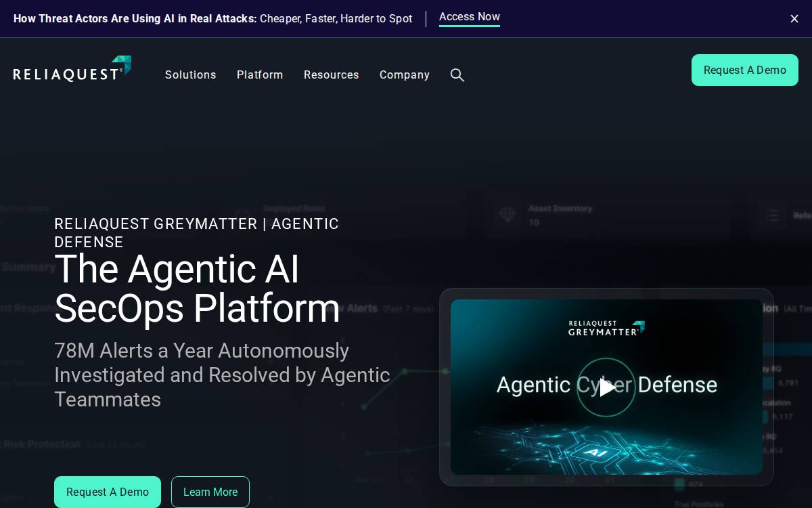Open the Solutions menu
The width and height of the screenshot is (812, 508).
(191, 75)
